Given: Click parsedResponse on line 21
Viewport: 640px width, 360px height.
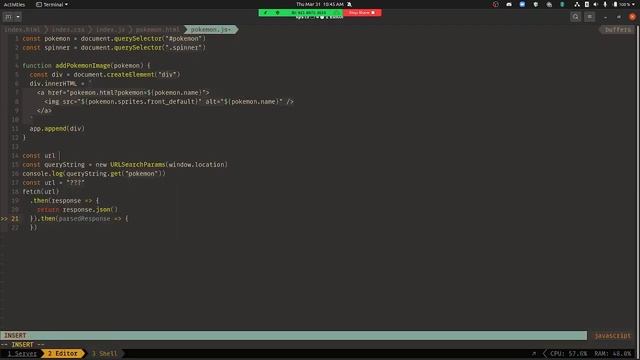Looking at the screenshot, I should (x=84, y=219).
